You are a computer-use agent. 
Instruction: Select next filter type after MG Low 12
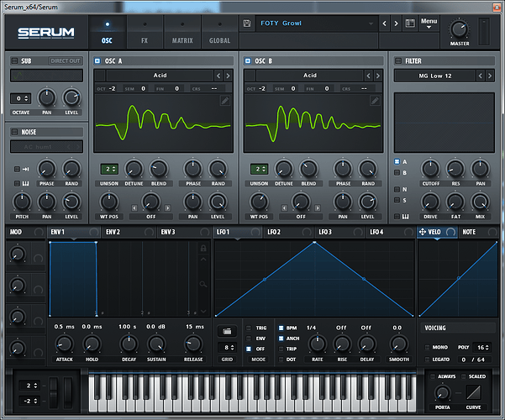coord(490,76)
